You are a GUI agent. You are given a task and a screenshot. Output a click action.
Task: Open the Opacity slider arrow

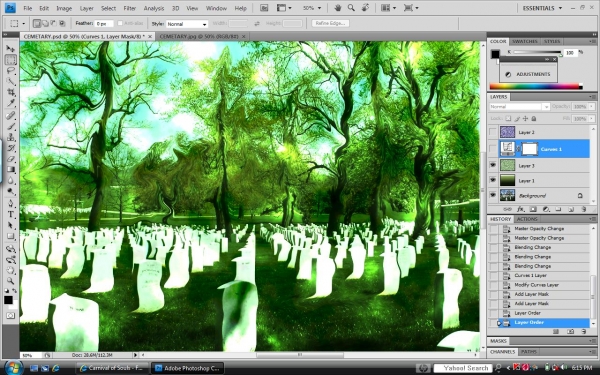coord(592,106)
